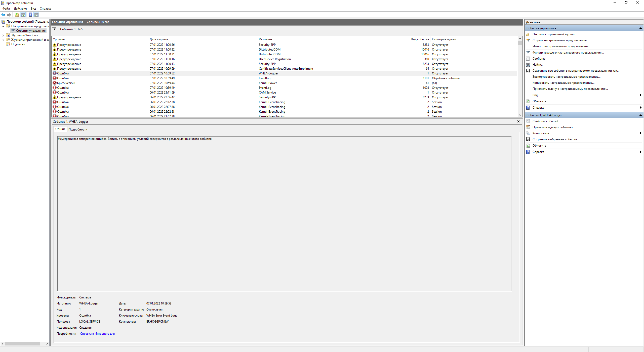This screenshot has width=644, height=352.
Task: Collapse the Событие 1, WHEA-Logger actions section
Action: [x=640, y=115]
